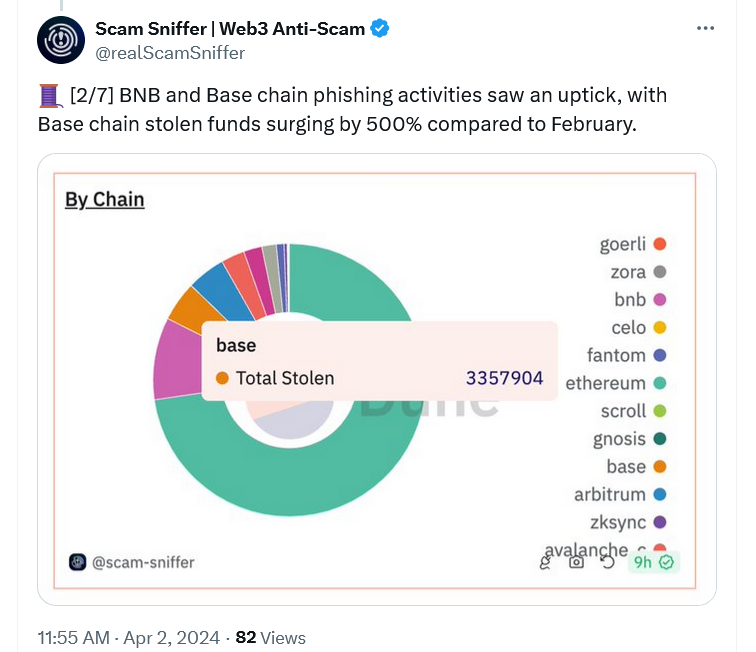This screenshot has width=756, height=652.
Task: Click the query link icon beside camera
Action: [546, 562]
